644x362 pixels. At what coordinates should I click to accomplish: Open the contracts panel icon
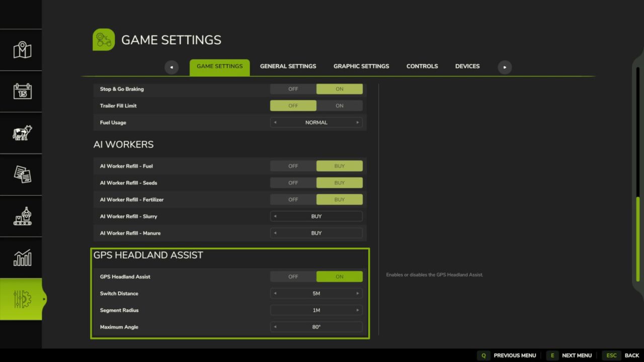[21, 174]
